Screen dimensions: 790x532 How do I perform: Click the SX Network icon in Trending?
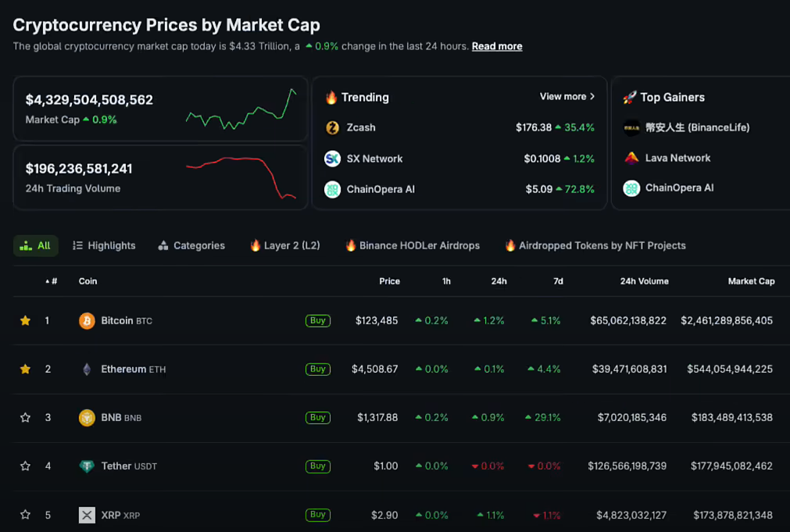pos(332,159)
